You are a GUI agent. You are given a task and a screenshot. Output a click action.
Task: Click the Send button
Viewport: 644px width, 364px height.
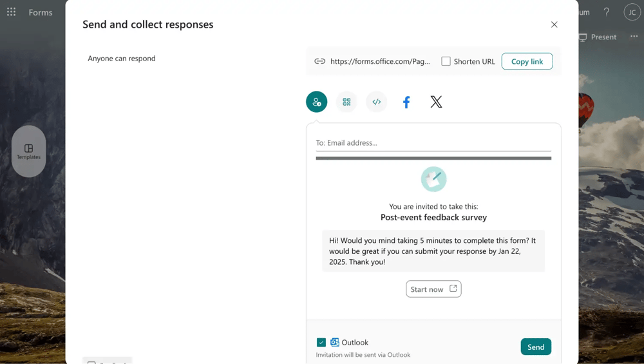(x=536, y=347)
